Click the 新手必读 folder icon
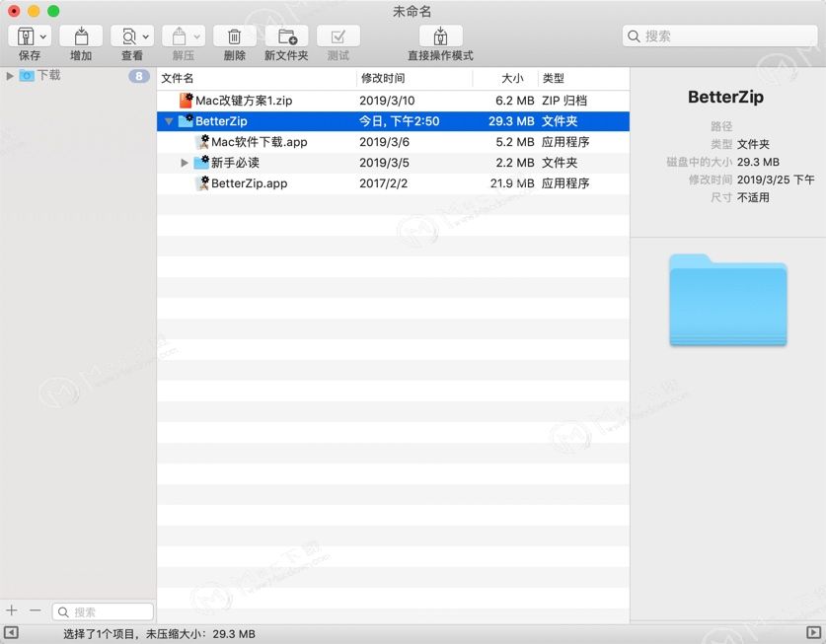The image size is (826, 644). click(201, 162)
